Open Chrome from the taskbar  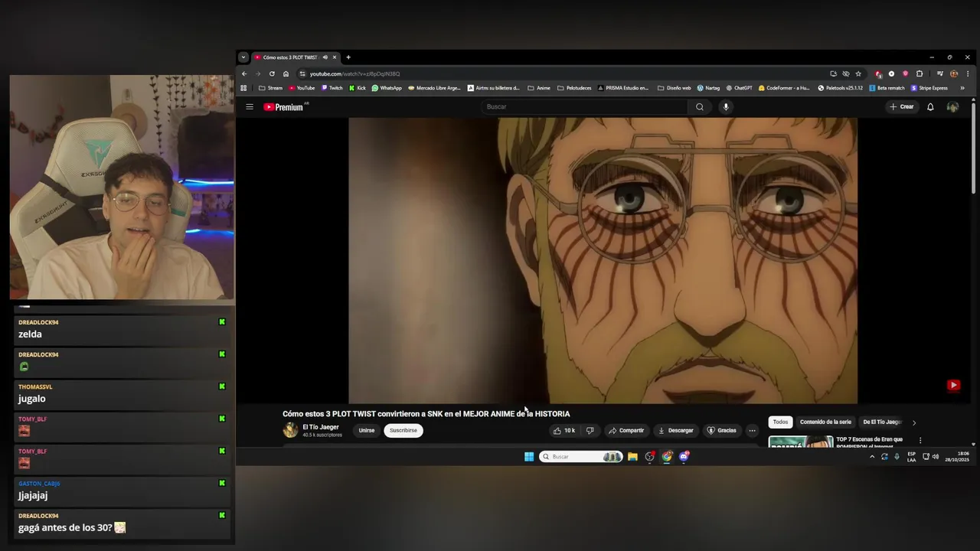point(667,457)
